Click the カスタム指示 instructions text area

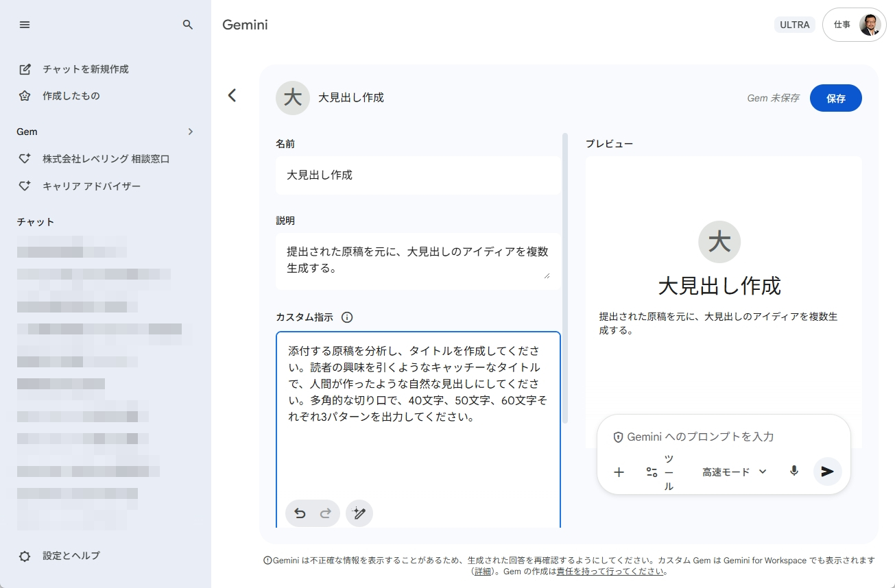point(418,430)
